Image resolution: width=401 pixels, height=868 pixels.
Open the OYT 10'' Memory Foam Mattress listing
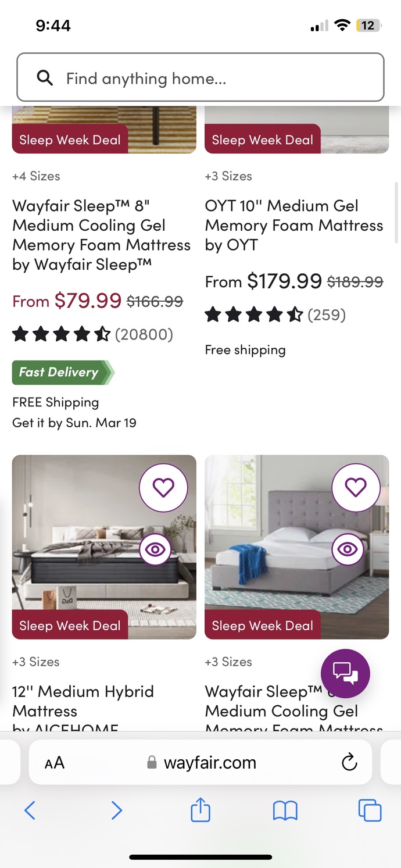click(x=293, y=225)
